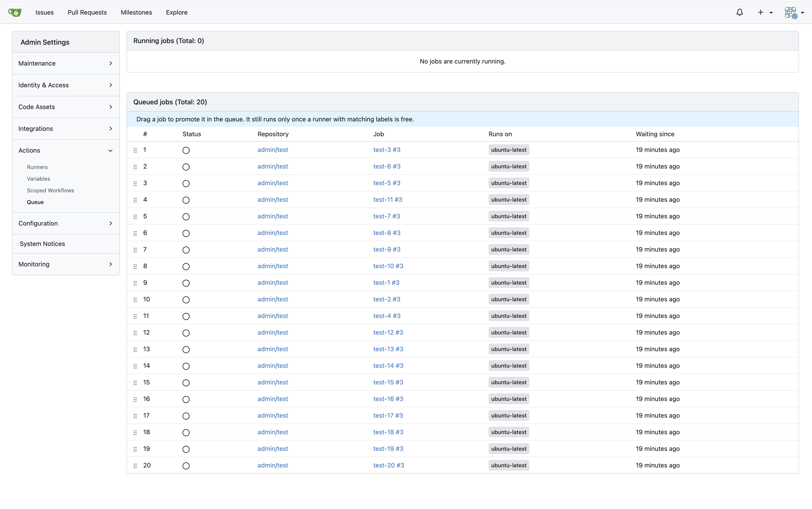Click the waiting status icon for test-5 #3
Image resolution: width=812 pixels, height=509 pixels.
pyautogui.click(x=186, y=184)
